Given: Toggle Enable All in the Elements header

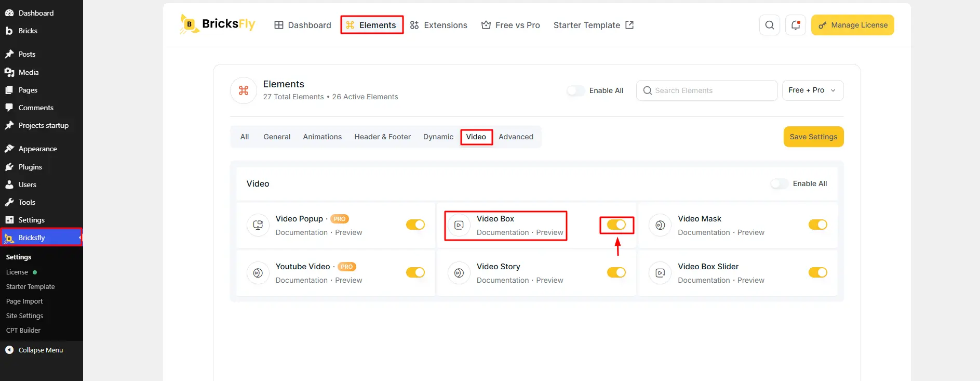Looking at the screenshot, I should [576, 90].
